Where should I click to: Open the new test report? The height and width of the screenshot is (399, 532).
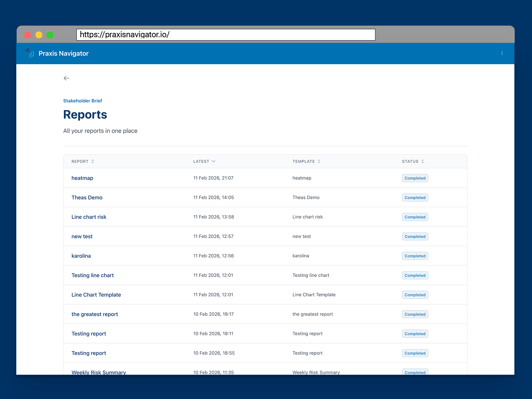point(82,236)
